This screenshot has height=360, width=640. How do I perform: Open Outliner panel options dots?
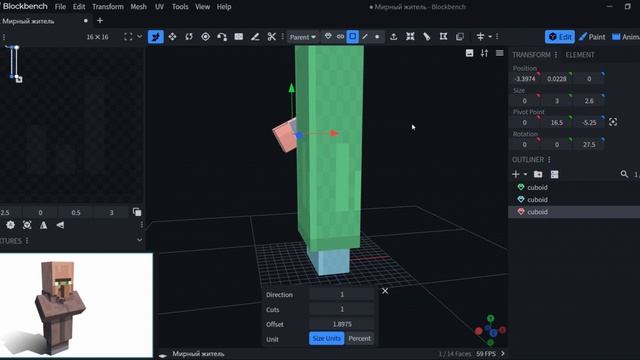(549, 160)
